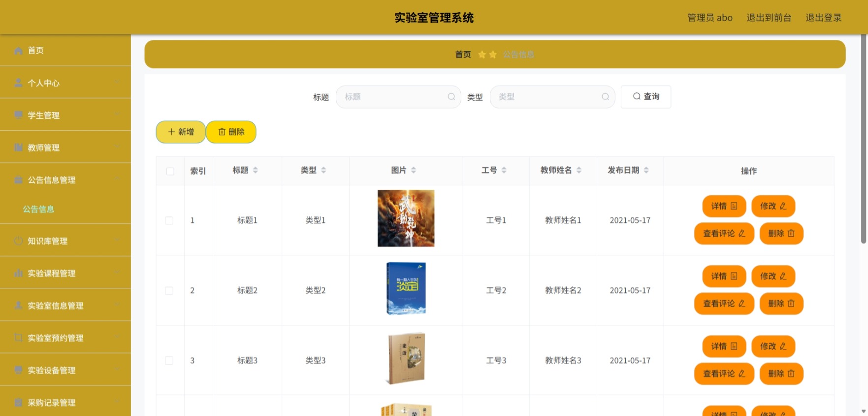
Task: Click the search icon inside 标题 field
Action: [x=451, y=97]
